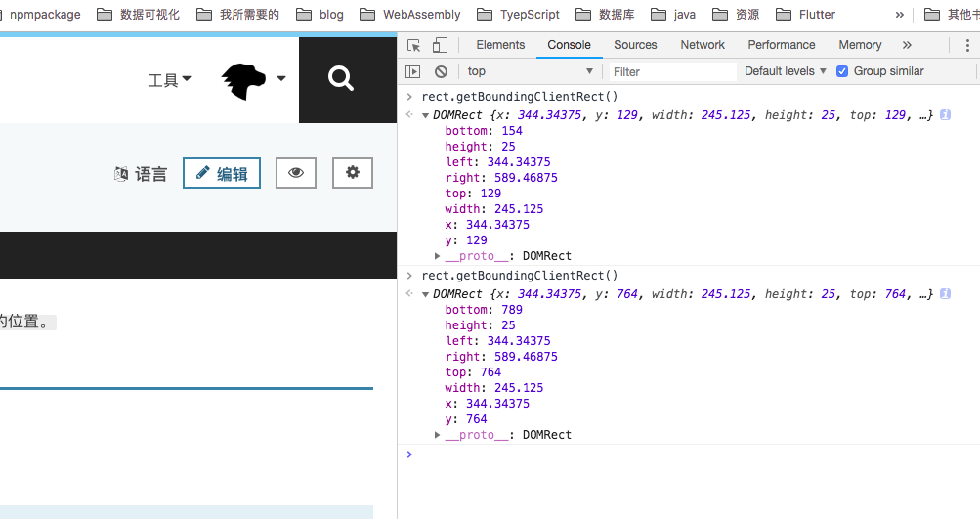Click the magnifier search icon
The image size is (980, 519).
click(341, 79)
